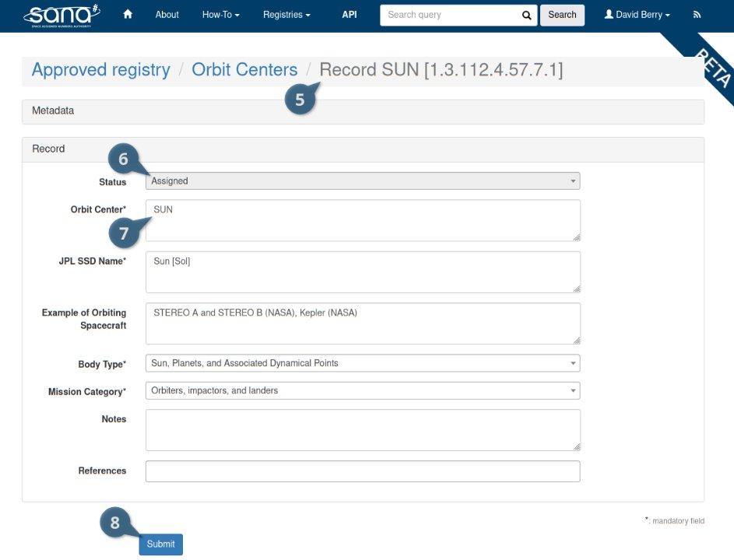Open the About menu item
The height and width of the screenshot is (560, 734).
pos(167,15)
